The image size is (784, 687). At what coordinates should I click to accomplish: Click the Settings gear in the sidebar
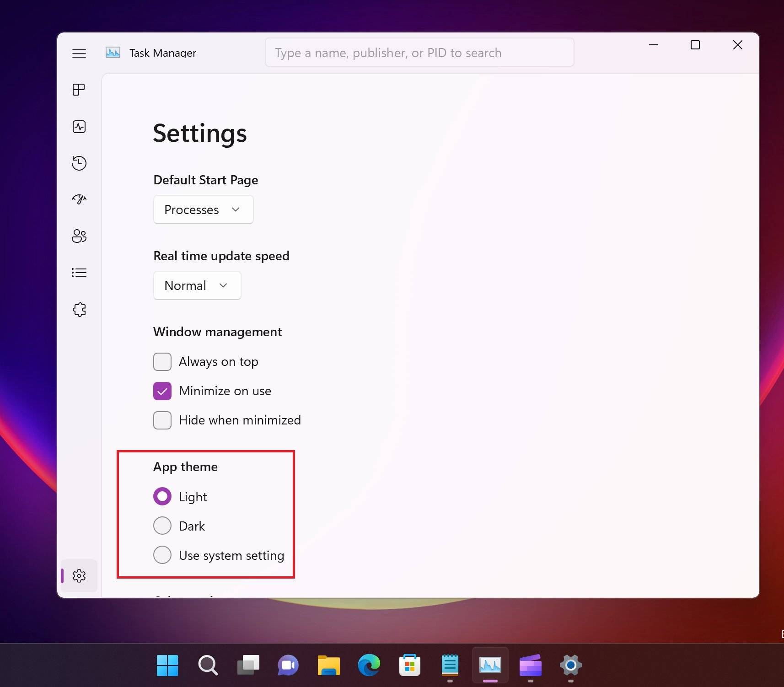79,576
